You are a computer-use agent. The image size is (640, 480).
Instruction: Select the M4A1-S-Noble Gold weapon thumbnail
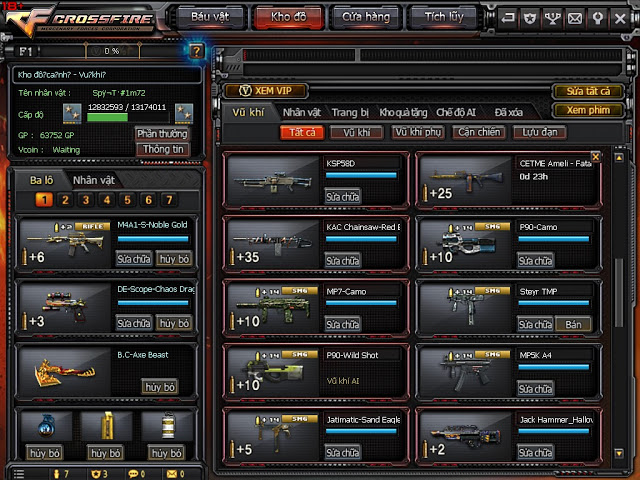[x=65, y=244]
